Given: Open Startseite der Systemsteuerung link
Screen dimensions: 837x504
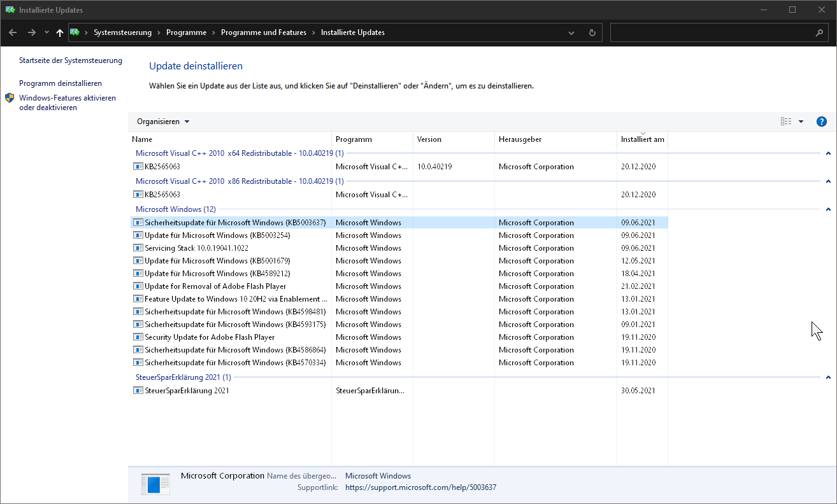Looking at the screenshot, I should 71,60.
